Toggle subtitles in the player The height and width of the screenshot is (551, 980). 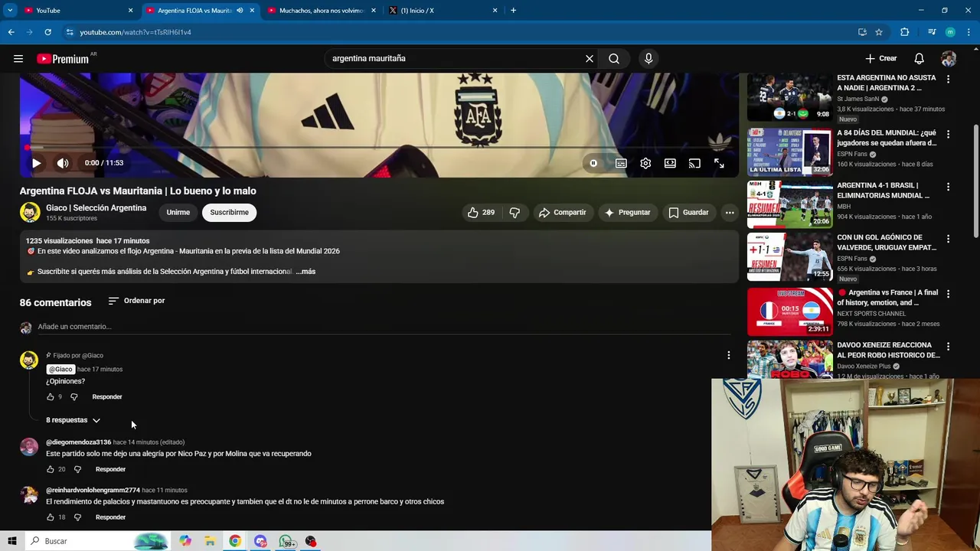tap(621, 163)
